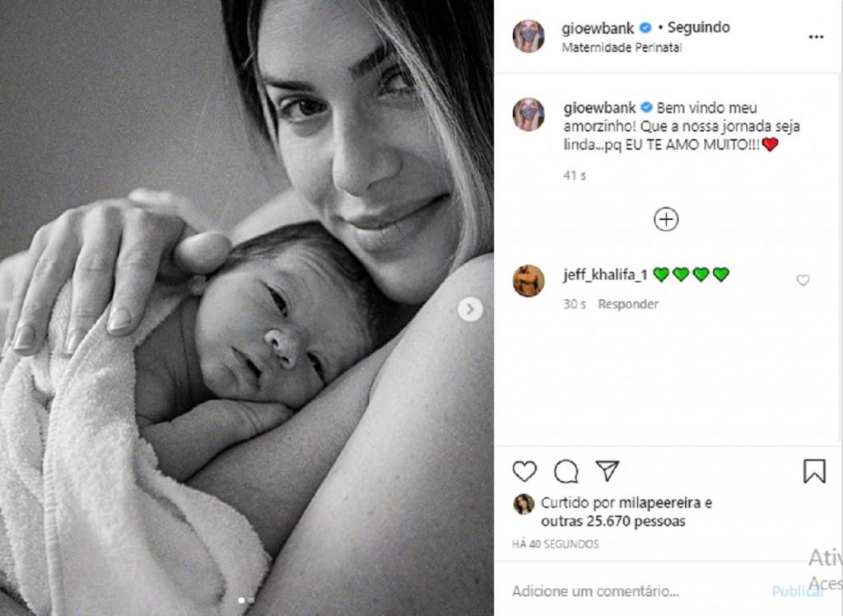Click Publicar to post comment

[x=796, y=591]
